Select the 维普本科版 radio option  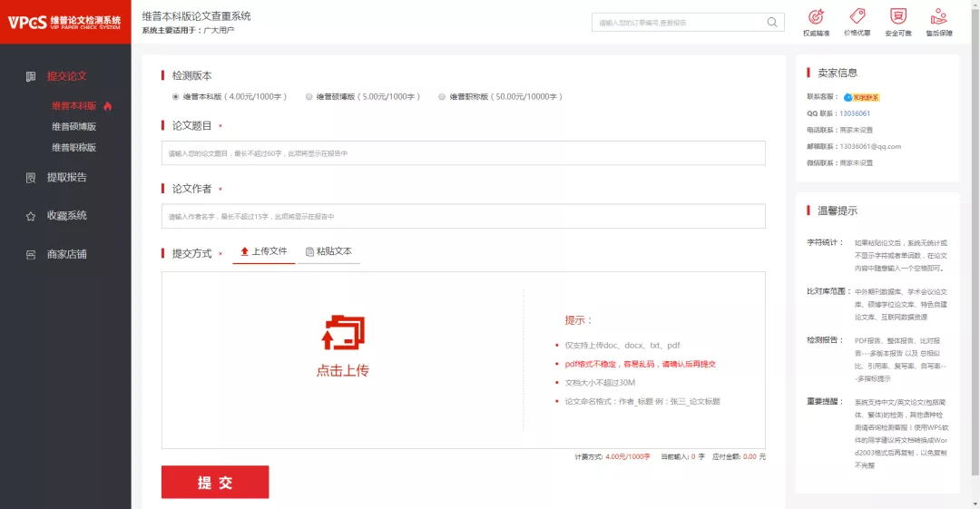(x=176, y=96)
